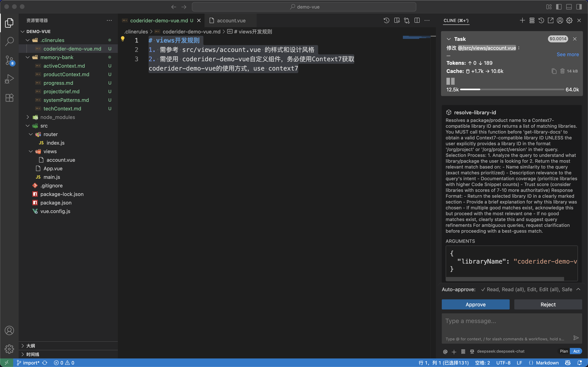
Task: Open More Actions menu in editor toolbar
Action: pyautogui.click(x=427, y=20)
